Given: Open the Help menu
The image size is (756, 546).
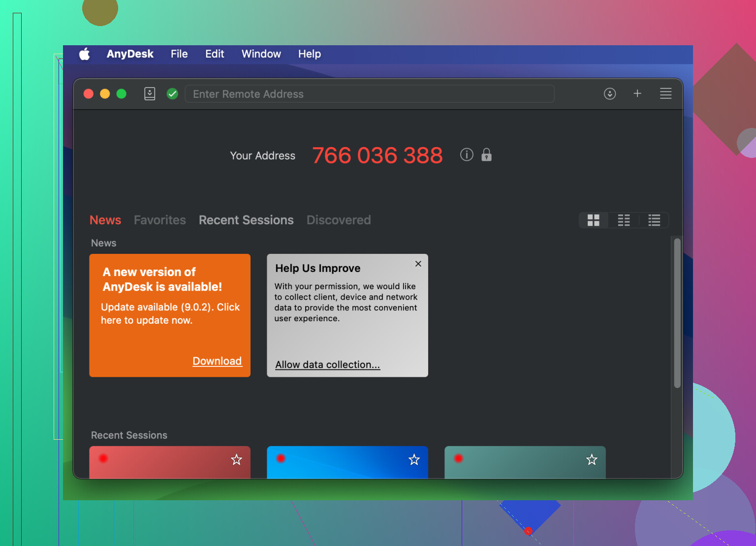Looking at the screenshot, I should pyautogui.click(x=310, y=54).
